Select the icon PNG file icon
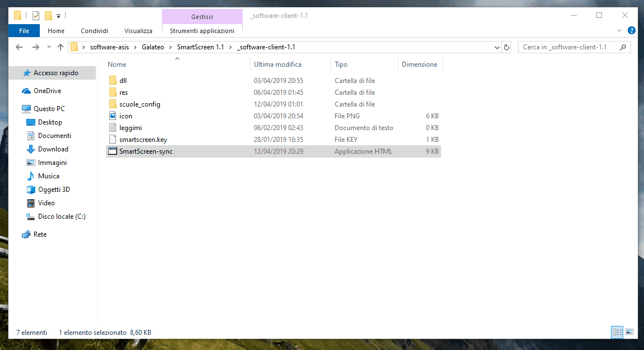 click(x=113, y=116)
